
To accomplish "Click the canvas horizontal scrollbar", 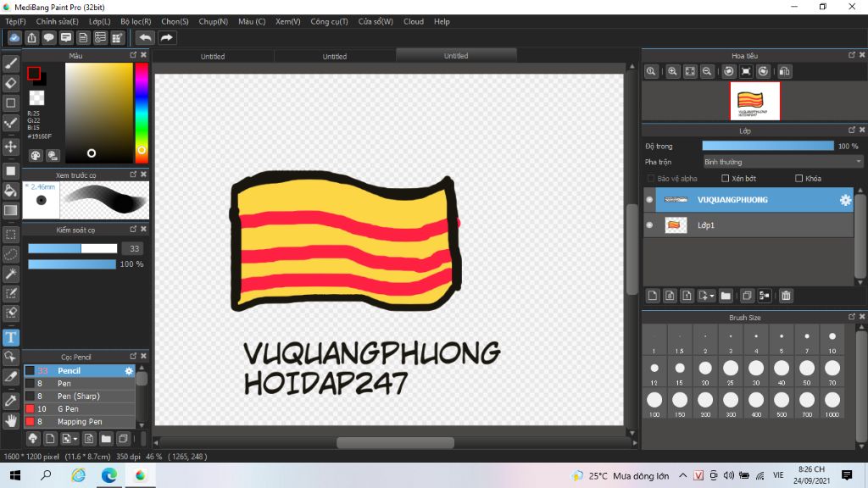I will coord(395,442).
